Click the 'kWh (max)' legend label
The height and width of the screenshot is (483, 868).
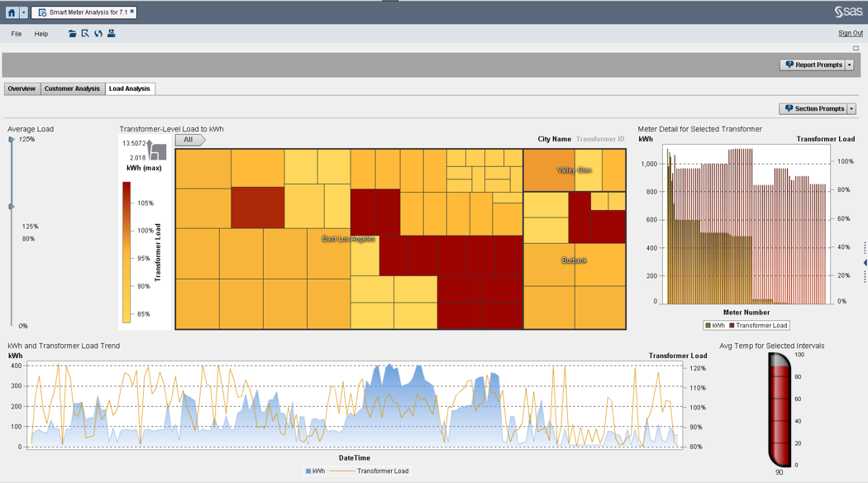coord(144,168)
